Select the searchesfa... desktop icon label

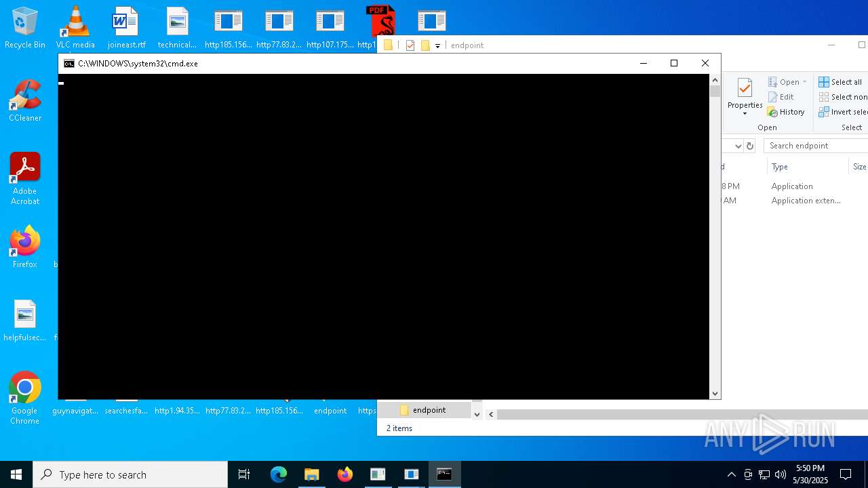click(126, 411)
